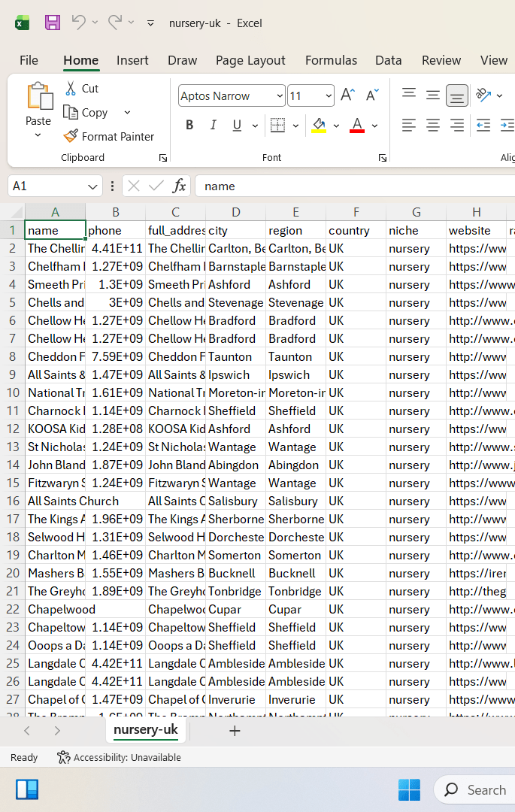The height and width of the screenshot is (812, 515).
Task: Click Select All corner triangle
Action: [17, 212]
